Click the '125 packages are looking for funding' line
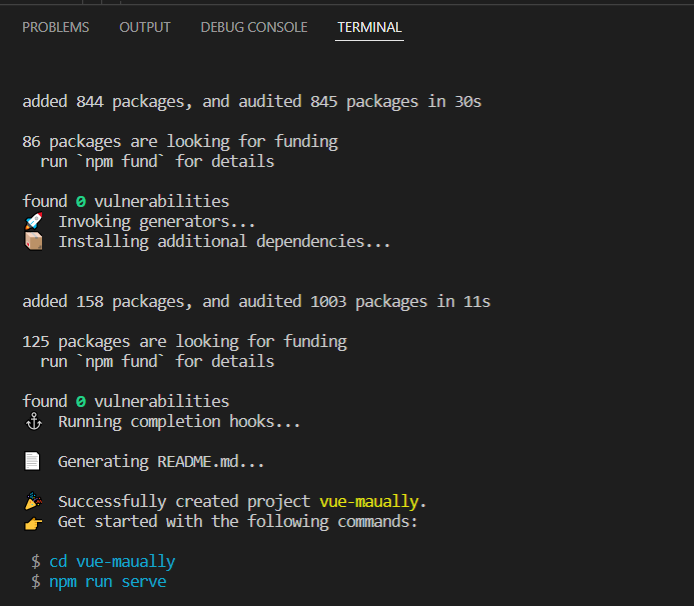 coord(185,342)
